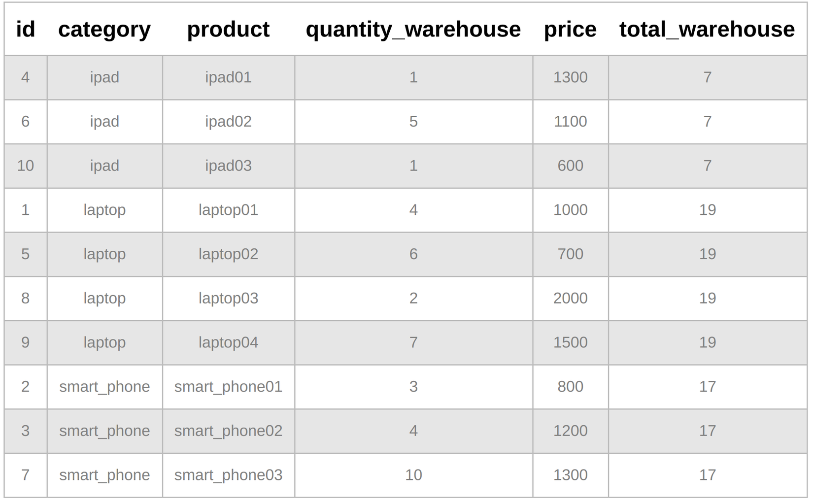Click the price column header

click(x=570, y=30)
